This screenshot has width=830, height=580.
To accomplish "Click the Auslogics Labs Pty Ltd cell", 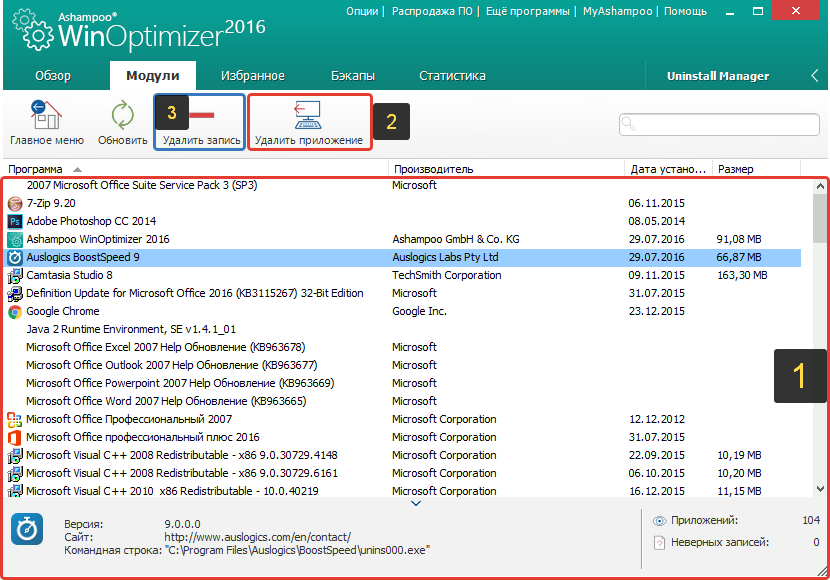I will point(445,257).
